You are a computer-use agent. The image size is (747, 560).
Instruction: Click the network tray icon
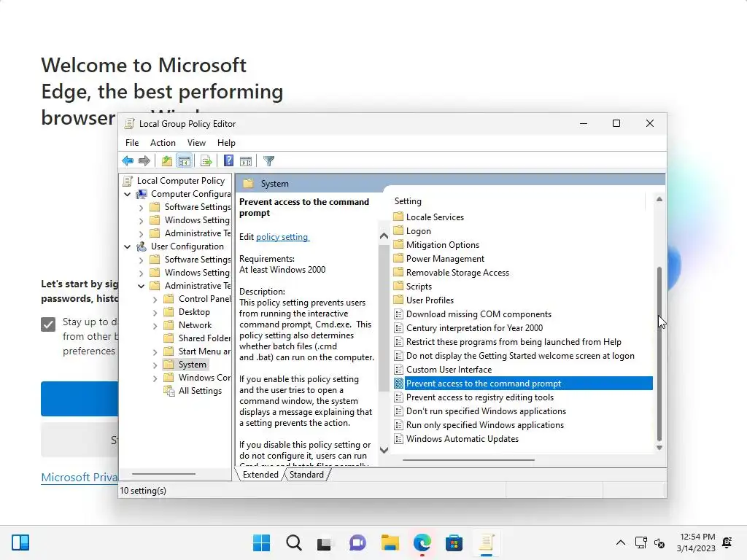click(x=640, y=542)
